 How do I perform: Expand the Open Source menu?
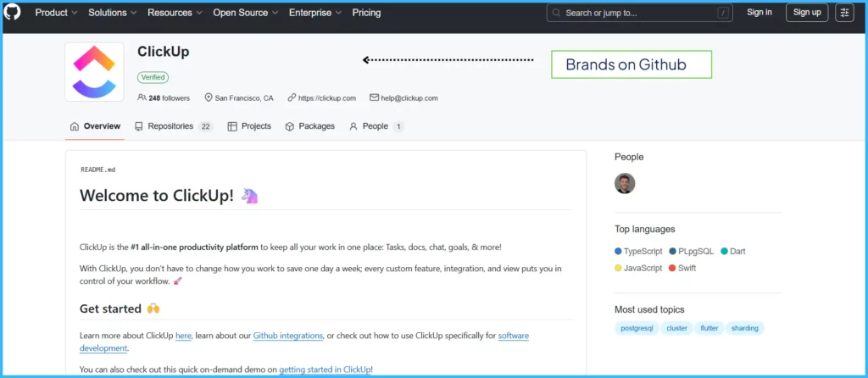coord(246,12)
